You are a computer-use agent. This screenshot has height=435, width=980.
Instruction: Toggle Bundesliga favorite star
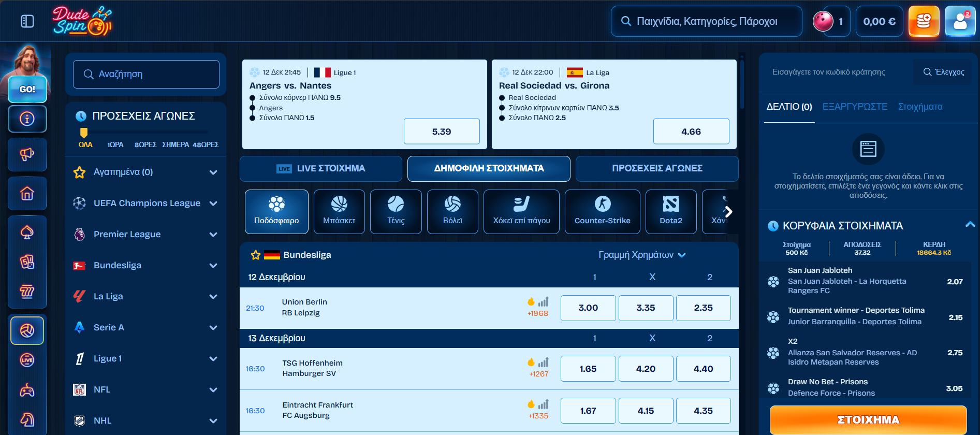coord(255,255)
